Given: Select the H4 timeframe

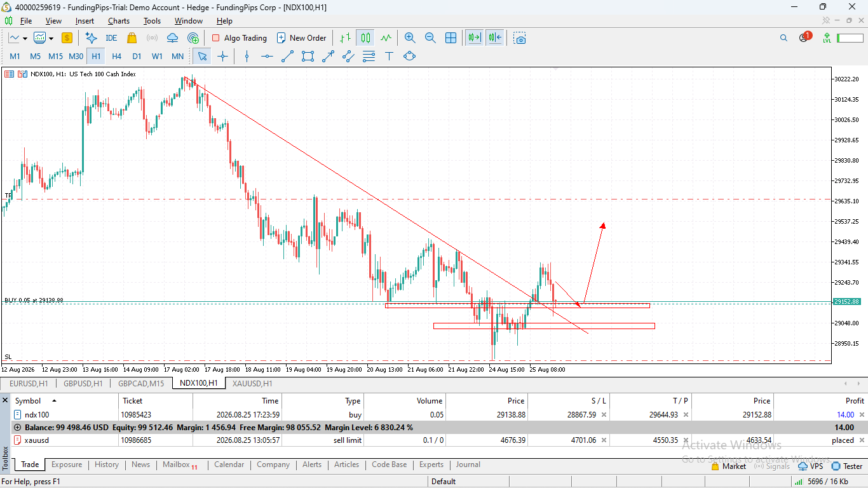Looking at the screenshot, I should pyautogui.click(x=116, y=56).
